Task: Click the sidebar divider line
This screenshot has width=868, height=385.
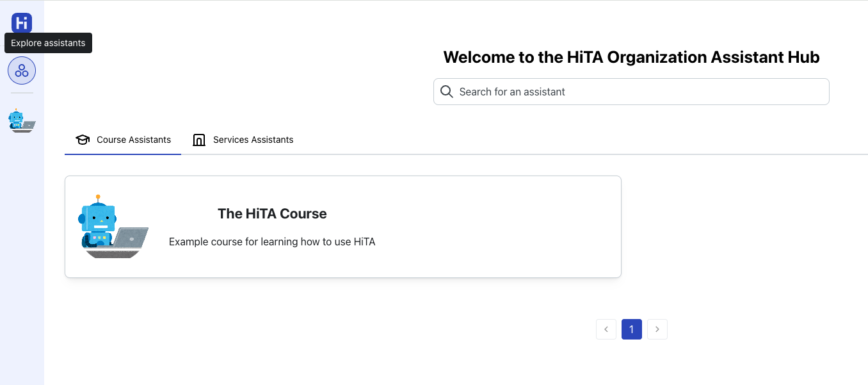Action: (x=22, y=93)
